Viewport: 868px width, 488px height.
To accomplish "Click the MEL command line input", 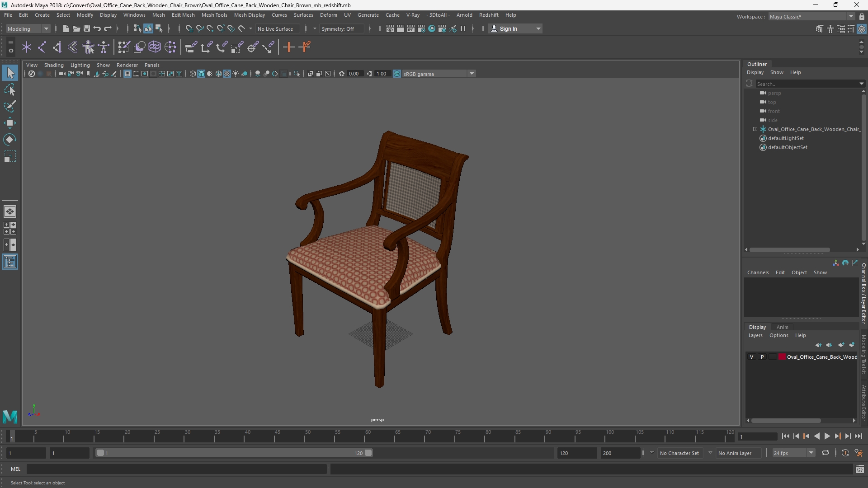I will pos(176,469).
